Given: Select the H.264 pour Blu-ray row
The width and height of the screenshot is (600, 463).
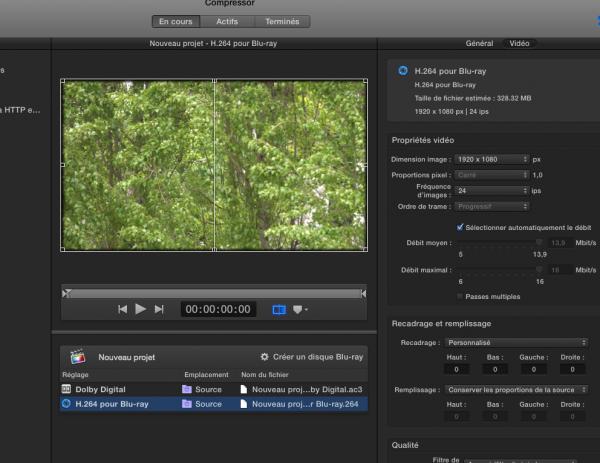Looking at the screenshot, I should [x=214, y=404].
